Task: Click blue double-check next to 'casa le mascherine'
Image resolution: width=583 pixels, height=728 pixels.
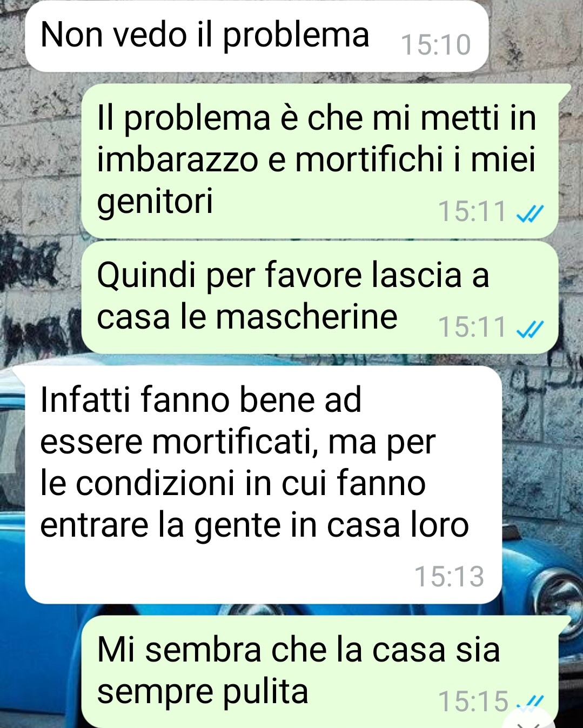Action: (x=530, y=328)
